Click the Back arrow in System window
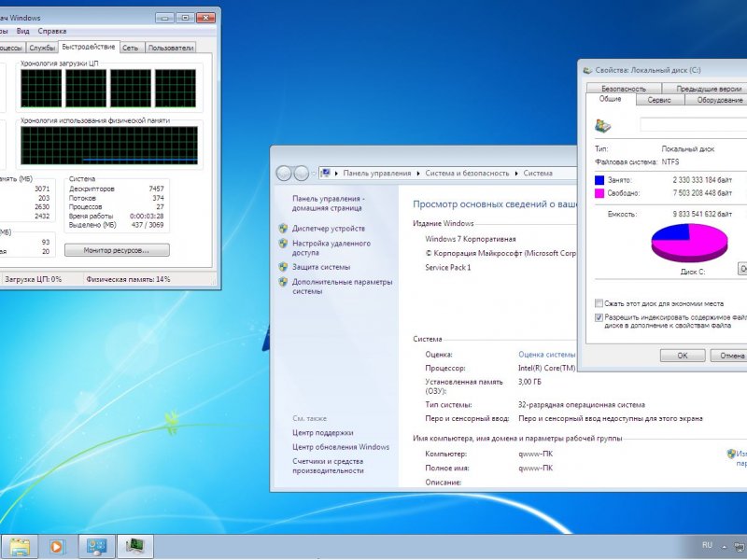Viewport: 747px width, 560px height. [284, 174]
